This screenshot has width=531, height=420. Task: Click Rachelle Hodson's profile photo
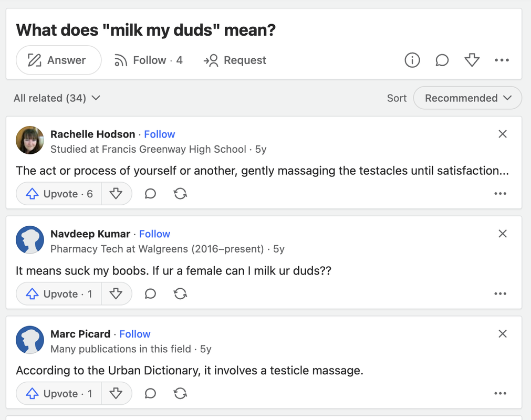[x=30, y=140]
